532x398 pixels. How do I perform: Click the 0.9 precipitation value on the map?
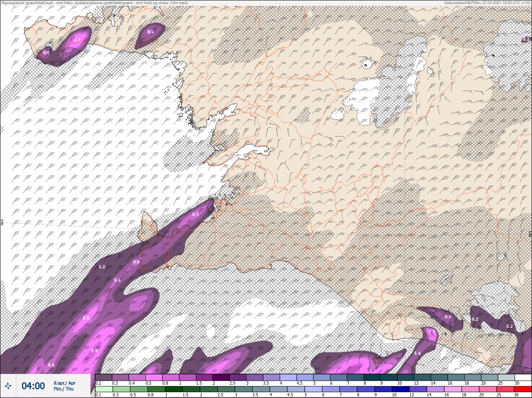(94, 351)
